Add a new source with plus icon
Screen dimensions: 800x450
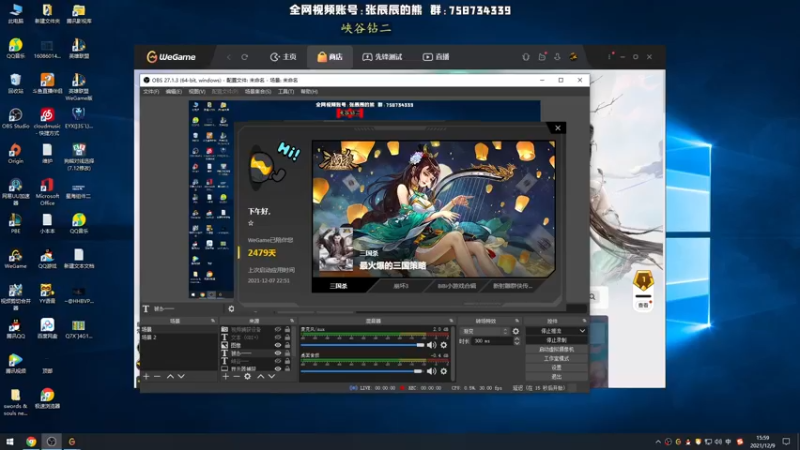pos(226,377)
